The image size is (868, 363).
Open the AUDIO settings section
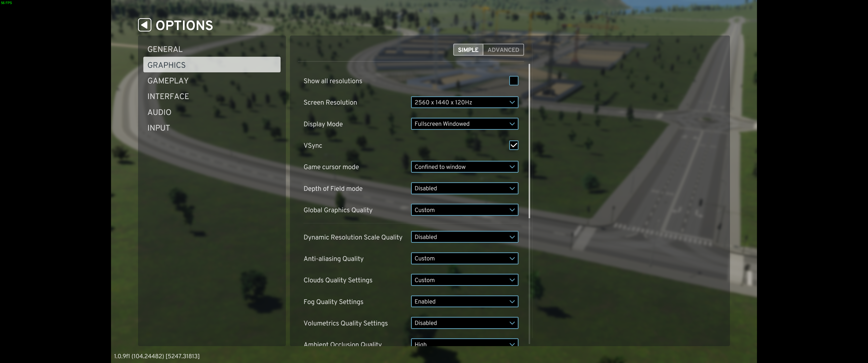[x=159, y=112]
